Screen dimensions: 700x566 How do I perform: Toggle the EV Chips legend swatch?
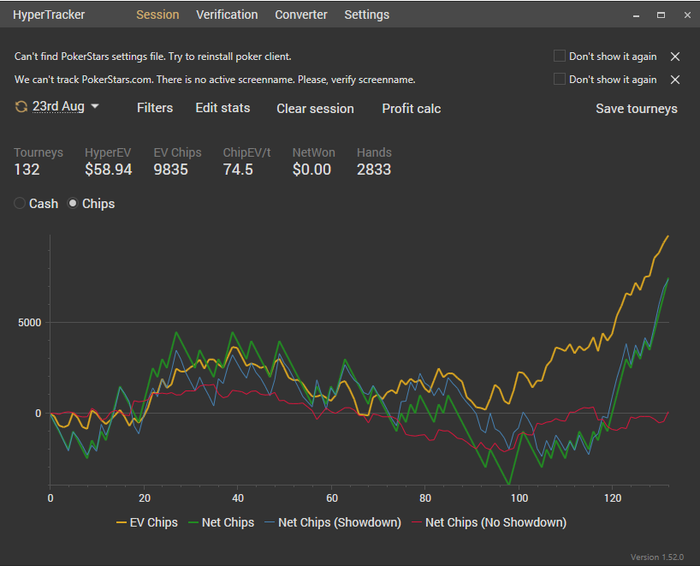[122, 523]
